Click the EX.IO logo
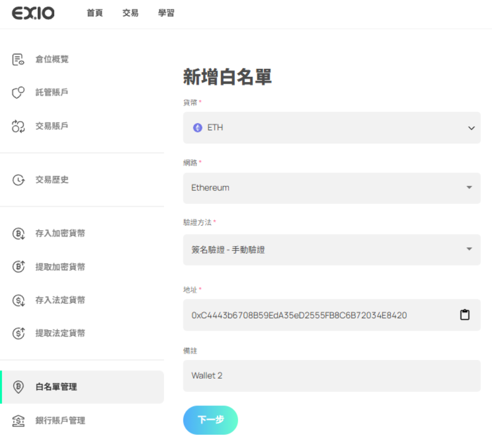492x448 pixels. click(33, 14)
